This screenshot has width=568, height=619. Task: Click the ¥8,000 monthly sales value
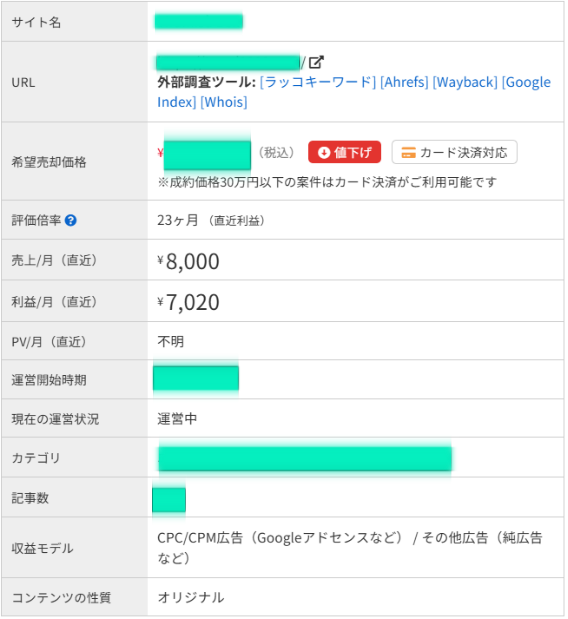tap(188, 262)
